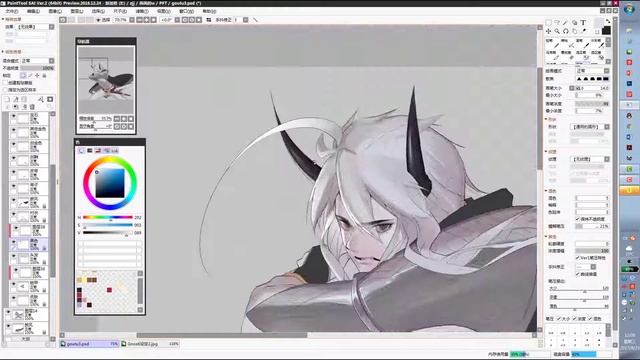Open the Filter menu

pos(142,11)
